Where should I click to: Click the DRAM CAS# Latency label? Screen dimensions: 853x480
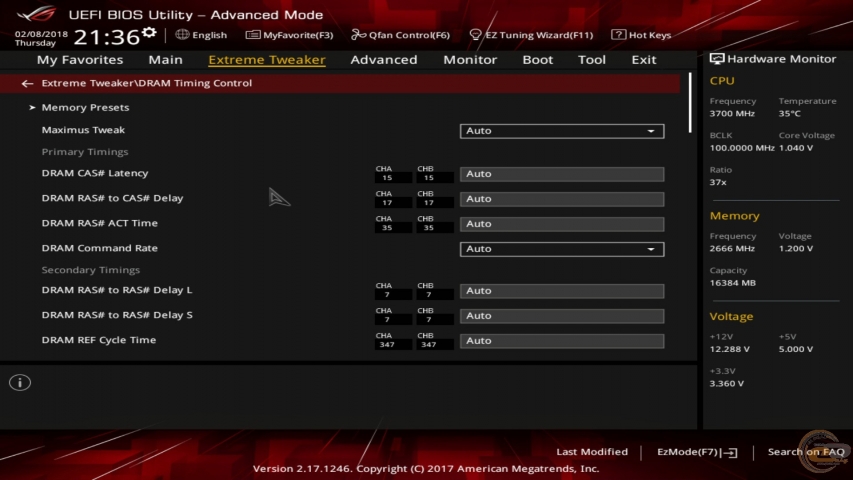(x=95, y=173)
